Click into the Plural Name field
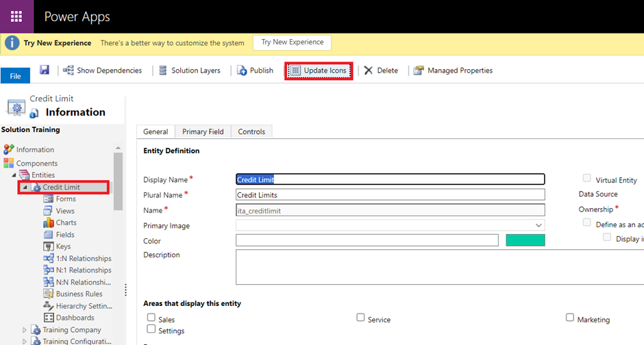Screen dimensions: 644x345 390,195
